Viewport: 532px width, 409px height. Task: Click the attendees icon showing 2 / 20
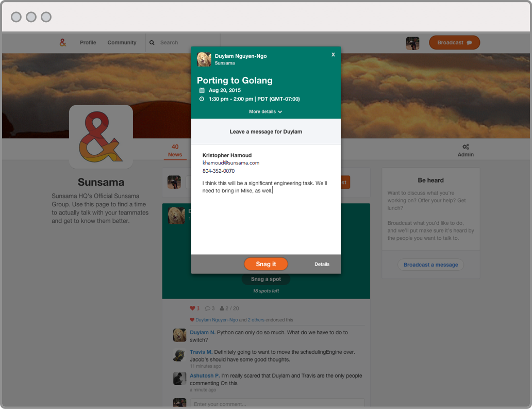(x=222, y=308)
